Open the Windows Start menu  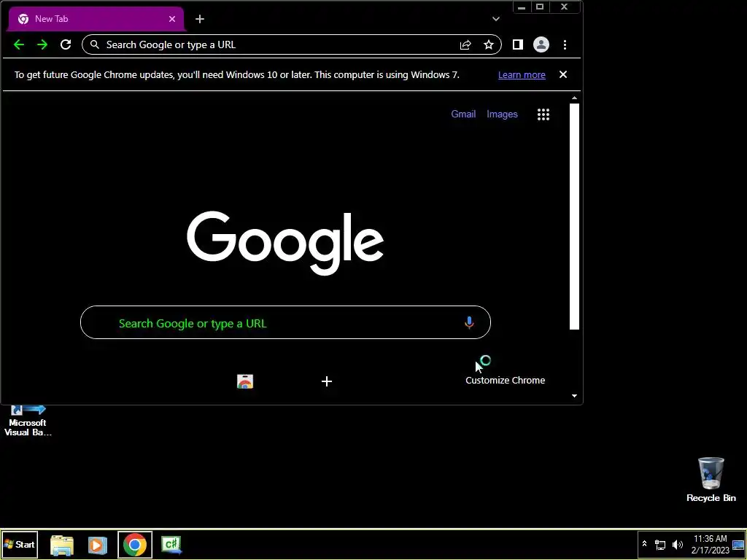pyautogui.click(x=19, y=545)
